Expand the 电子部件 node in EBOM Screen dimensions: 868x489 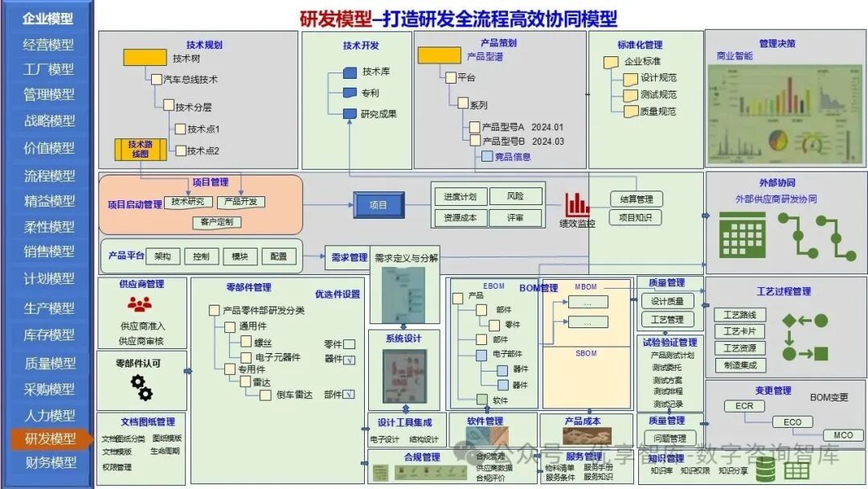tap(481, 355)
